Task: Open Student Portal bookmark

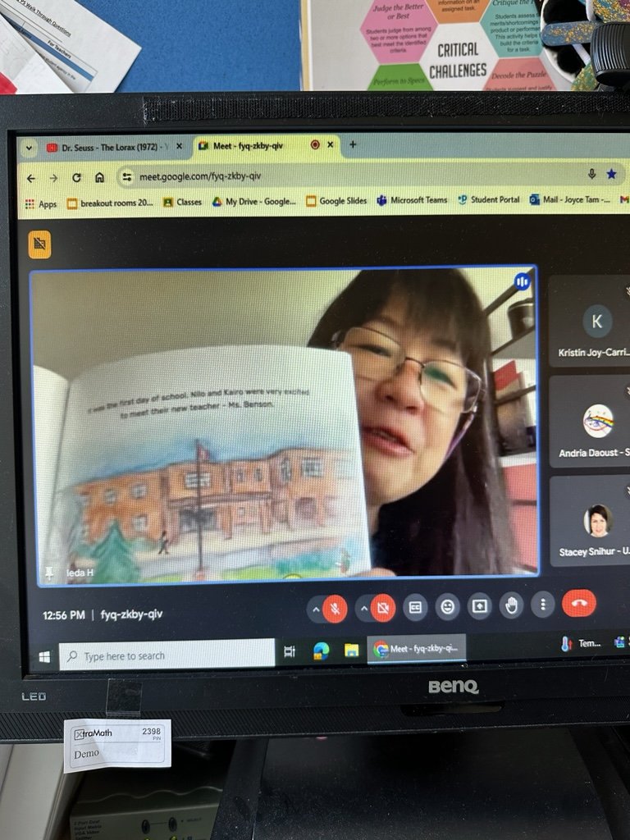Action: coord(489,199)
